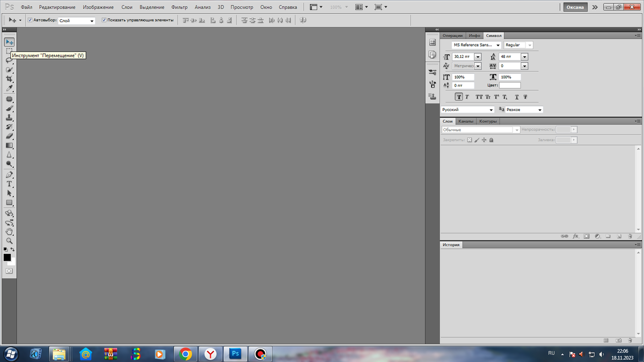Select the Brush tool

(9, 108)
